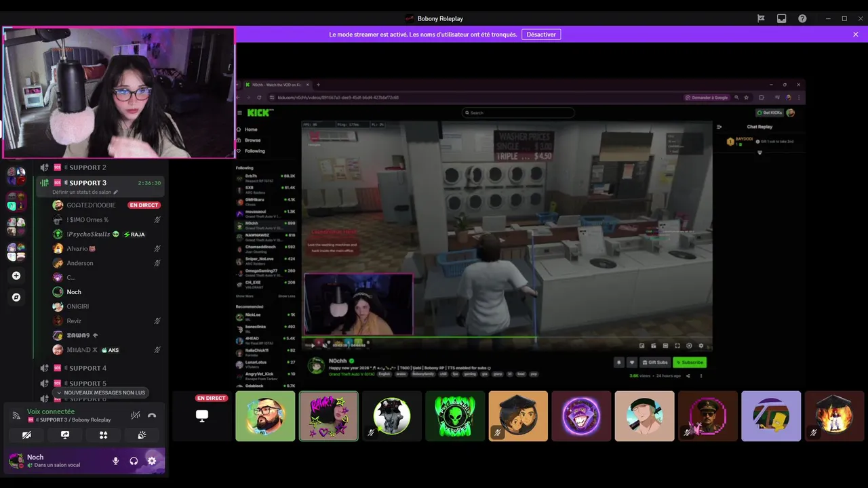Add a server with the plus icon
The height and width of the screenshot is (488, 868).
point(16,276)
